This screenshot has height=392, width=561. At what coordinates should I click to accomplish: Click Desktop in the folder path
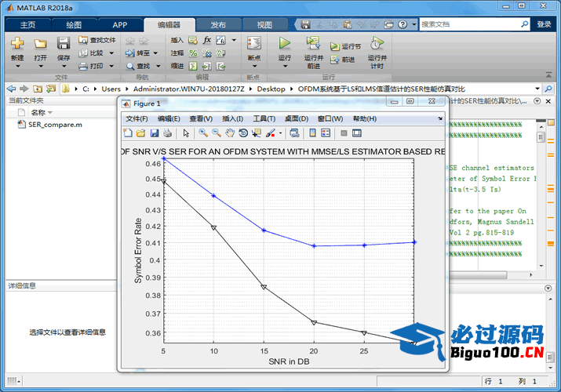(x=271, y=89)
